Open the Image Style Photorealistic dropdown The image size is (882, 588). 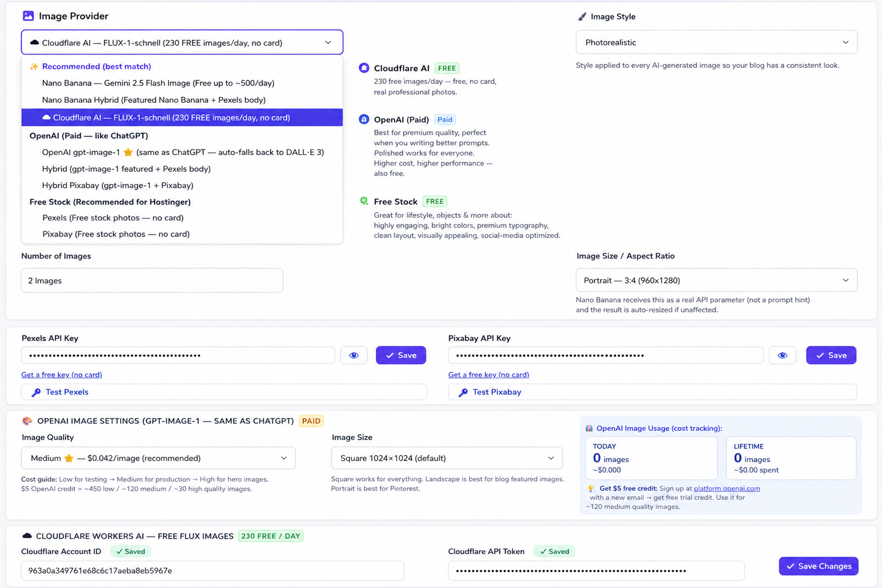click(x=717, y=42)
